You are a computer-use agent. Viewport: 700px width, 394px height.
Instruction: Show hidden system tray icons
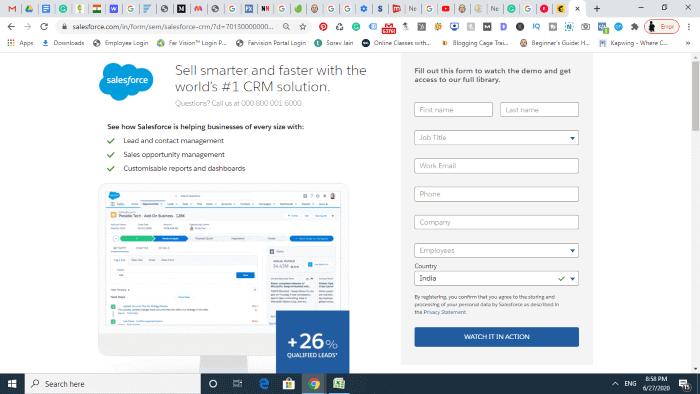coord(615,384)
